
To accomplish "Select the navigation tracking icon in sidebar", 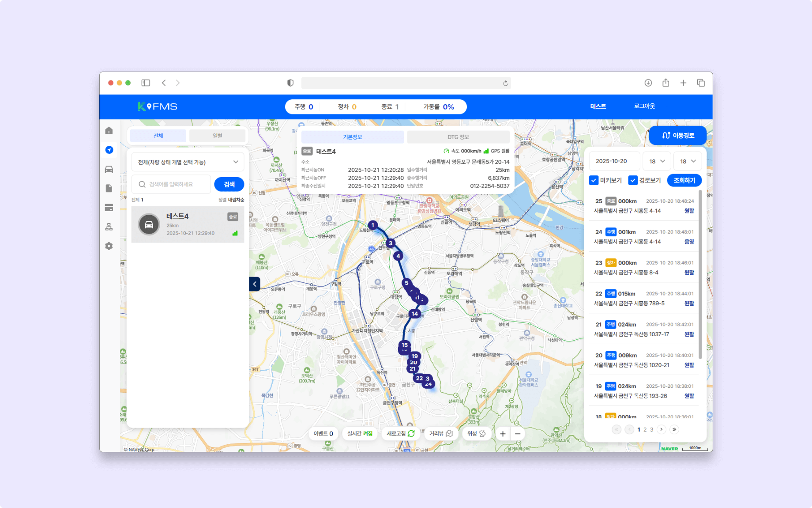I will tap(109, 150).
